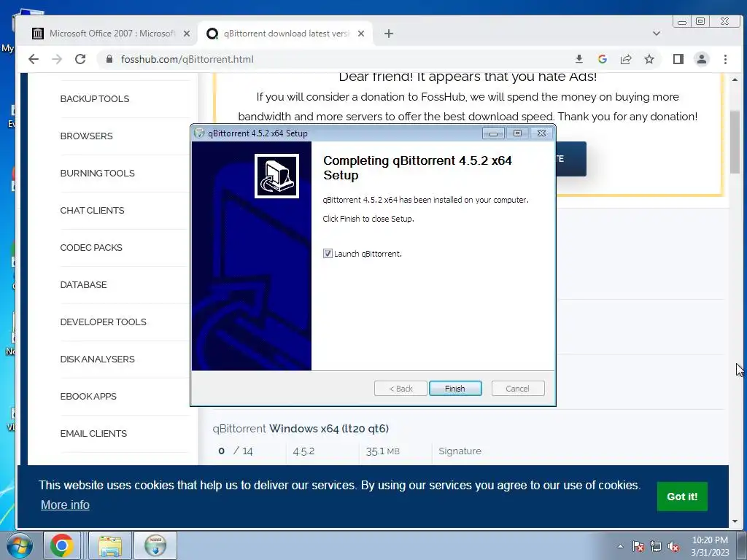Select the qBittorrent download latest version tab
The image size is (747, 560).
coord(286,34)
